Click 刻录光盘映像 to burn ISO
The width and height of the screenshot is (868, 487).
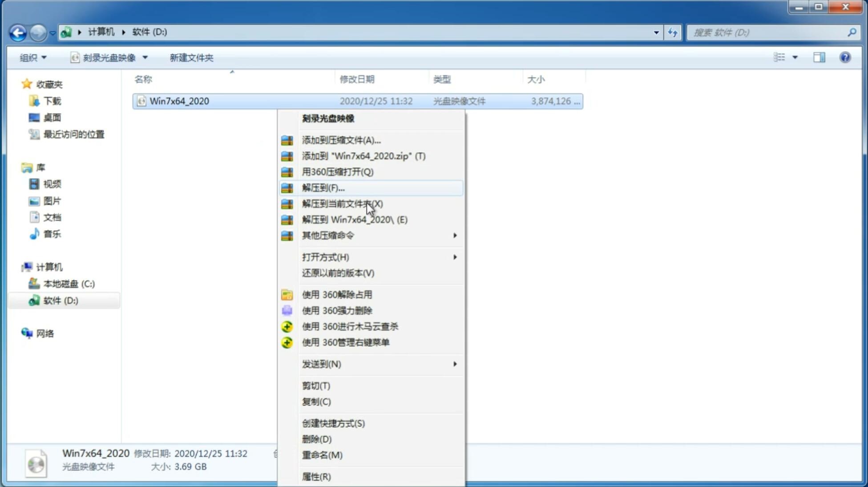pos(328,118)
